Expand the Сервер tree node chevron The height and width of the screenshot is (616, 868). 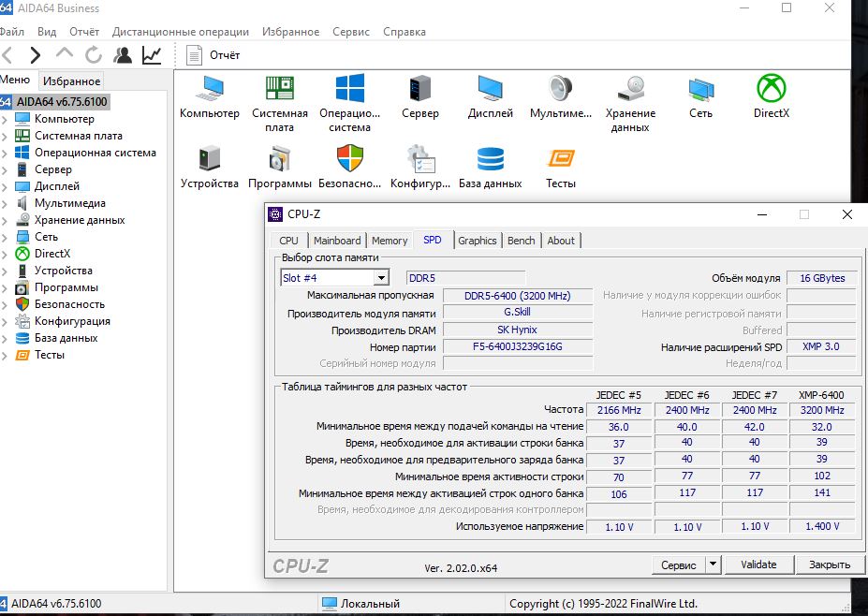pyautogui.click(x=5, y=169)
